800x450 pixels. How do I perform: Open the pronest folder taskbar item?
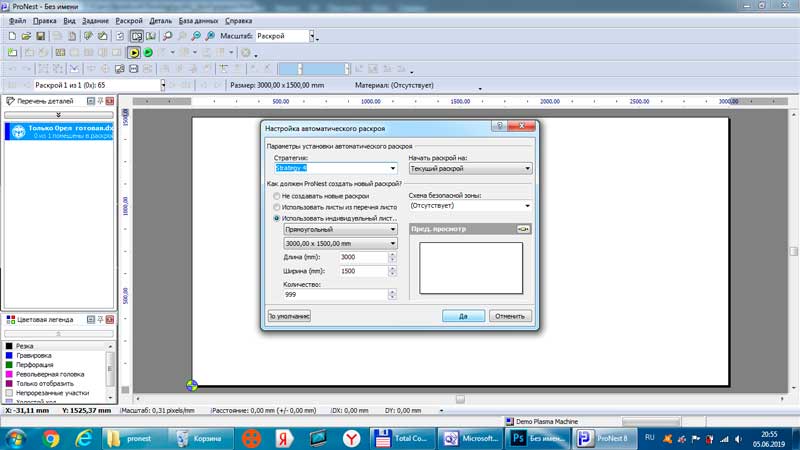coord(134,438)
